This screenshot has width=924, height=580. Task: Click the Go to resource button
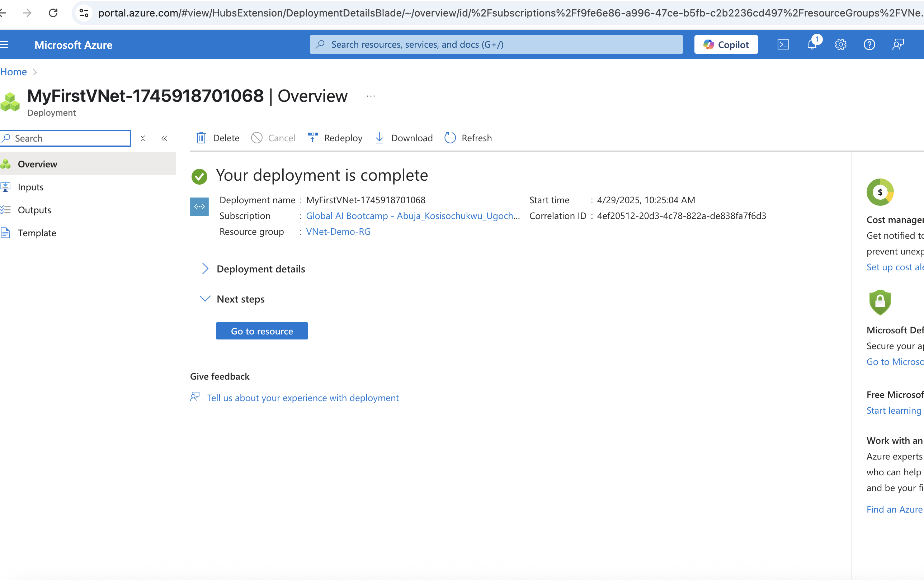click(x=262, y=331)
